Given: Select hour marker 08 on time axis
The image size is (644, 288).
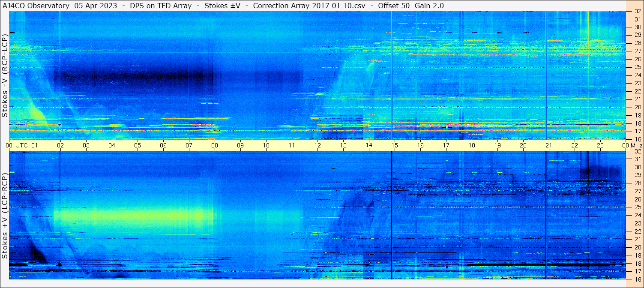Looking at the screenshot, I should click(x=215, y=145).
